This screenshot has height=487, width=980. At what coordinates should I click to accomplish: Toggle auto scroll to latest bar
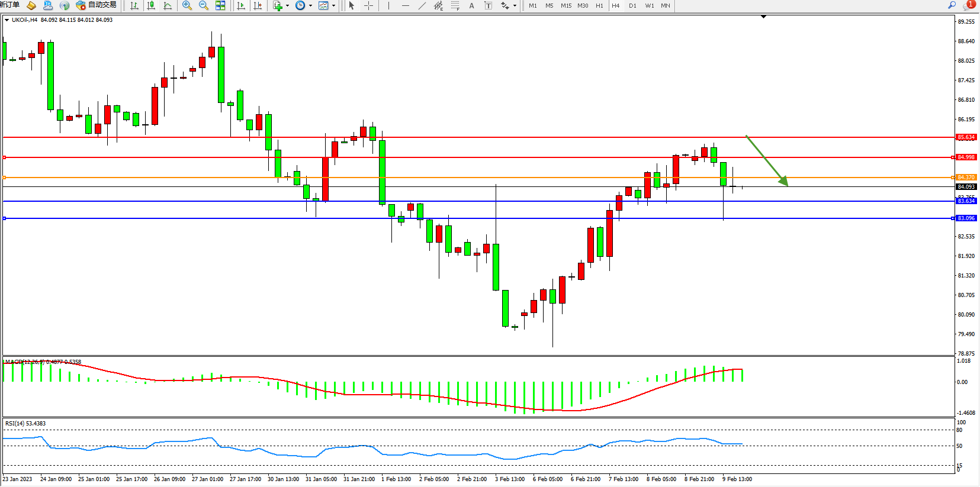(241, 6)
